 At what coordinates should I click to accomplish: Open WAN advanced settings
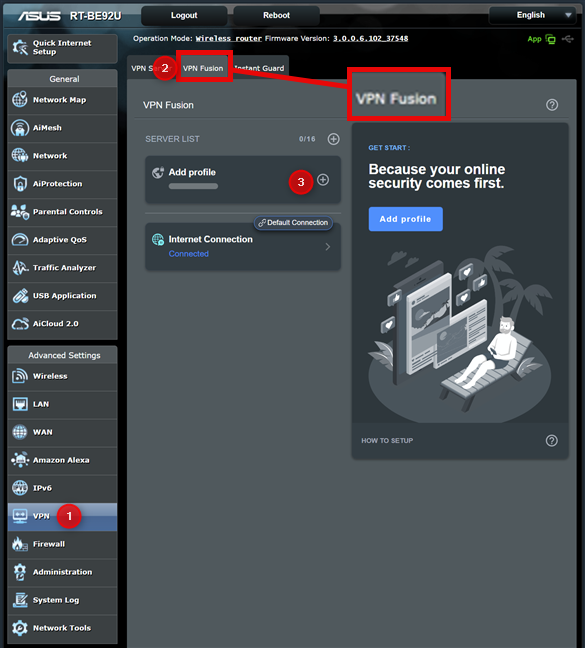point(62,432)
